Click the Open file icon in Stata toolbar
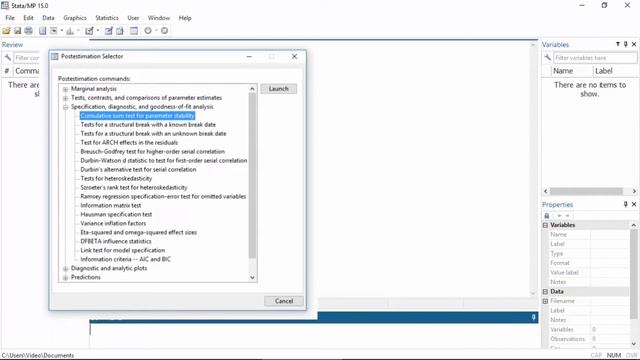 pos(6,31)
